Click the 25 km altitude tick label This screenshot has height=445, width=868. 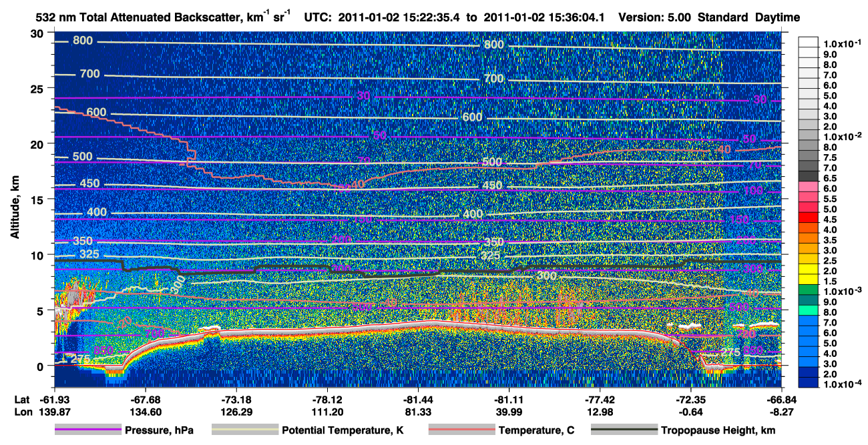point(38,89)
